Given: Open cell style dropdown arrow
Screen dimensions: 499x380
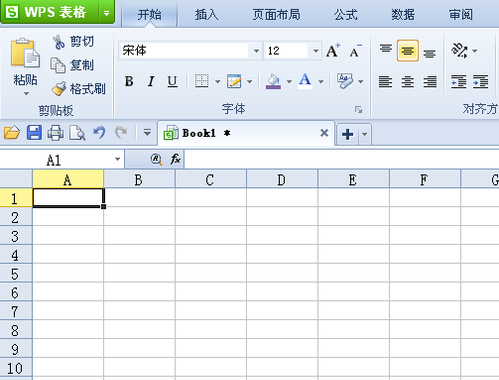Looking at the screenshot, I should (x=250, y=82).
